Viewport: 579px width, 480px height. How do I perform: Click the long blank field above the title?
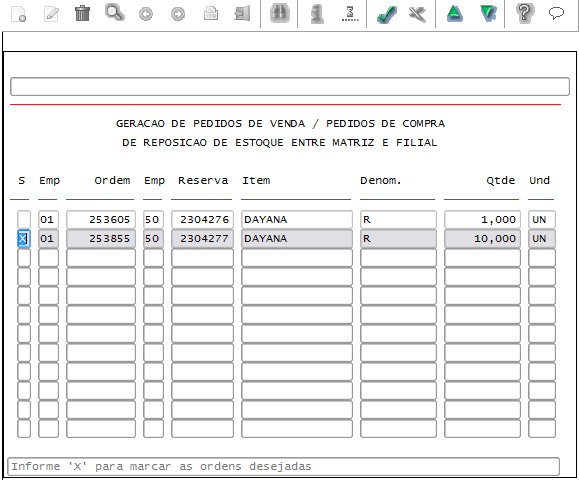pos(290,86)
